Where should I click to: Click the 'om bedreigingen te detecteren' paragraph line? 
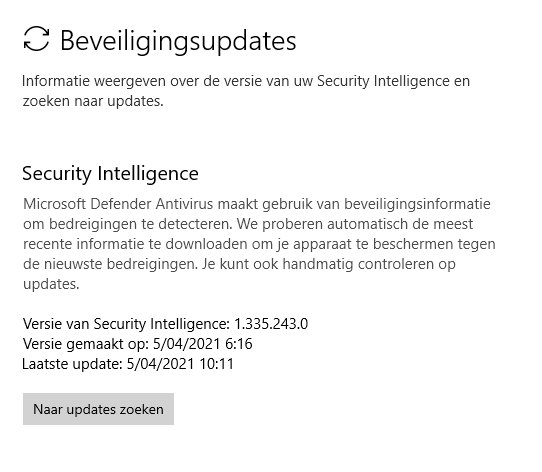point(248,224)
